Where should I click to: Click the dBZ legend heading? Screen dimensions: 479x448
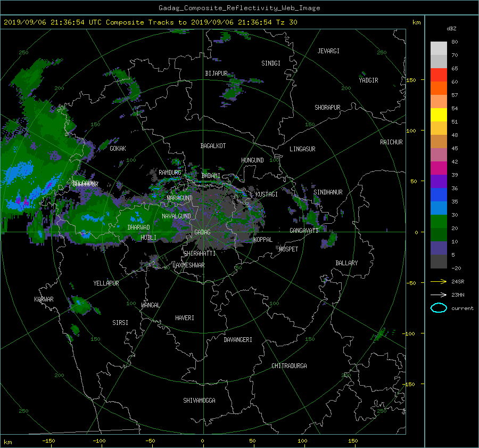[451, 29]
